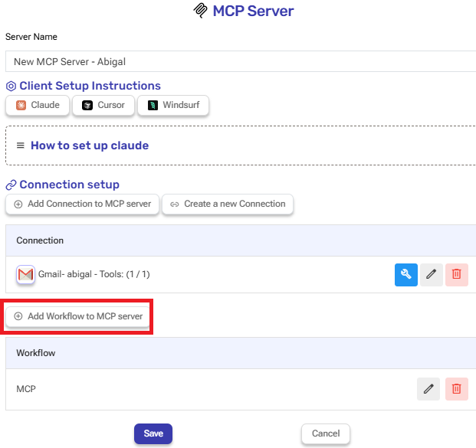
Task: Switch to Windsurf client instructions
Action: 173,105
